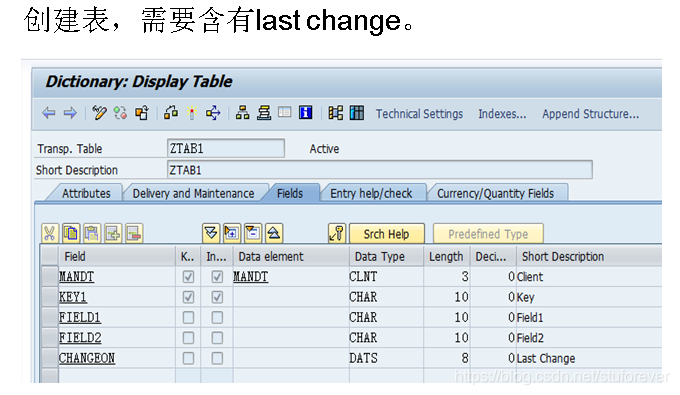The image size is (680, 395).
Task: Click the CLNT data type cell
Action: tap(386, 277)
